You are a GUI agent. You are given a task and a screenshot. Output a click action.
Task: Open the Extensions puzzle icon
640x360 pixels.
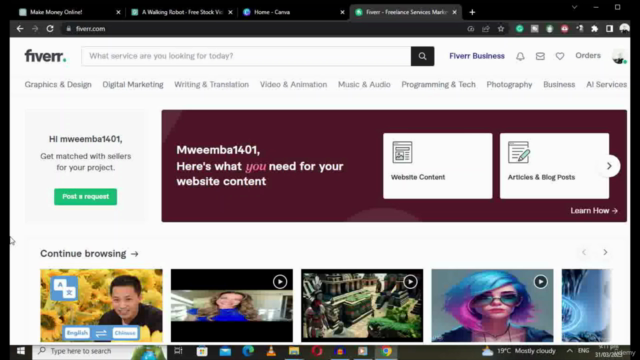tap(594, 29)
